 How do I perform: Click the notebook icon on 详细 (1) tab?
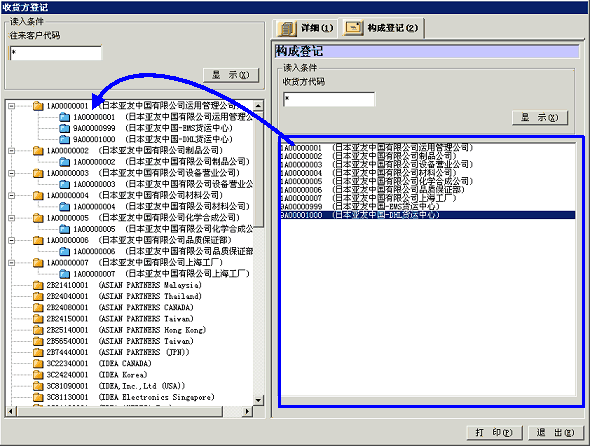(287, 28)
